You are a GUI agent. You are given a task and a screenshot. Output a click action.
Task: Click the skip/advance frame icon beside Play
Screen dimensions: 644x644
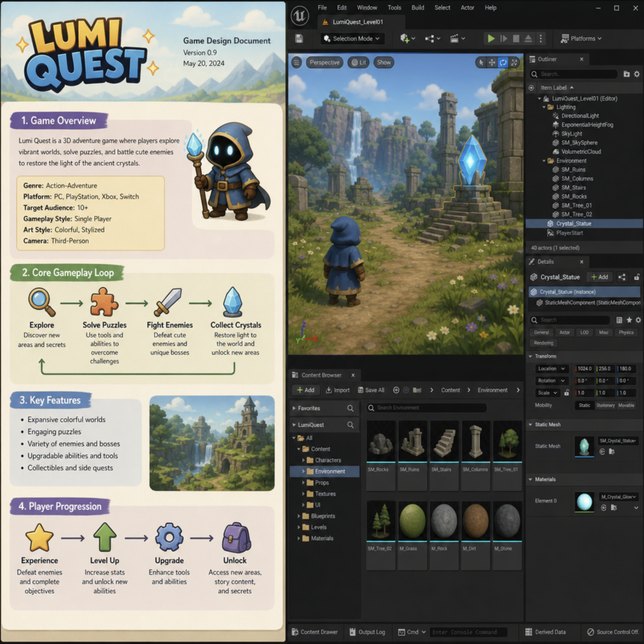(x=504, y=38)
